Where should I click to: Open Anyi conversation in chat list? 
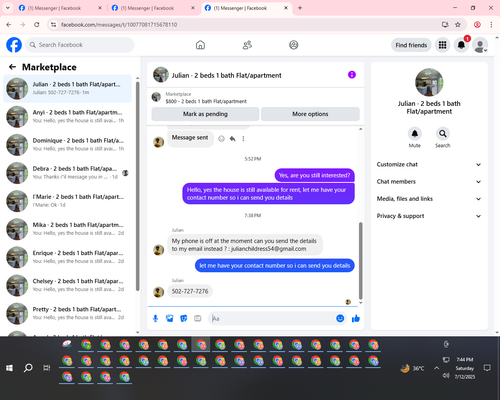click(x=67, y=117)
